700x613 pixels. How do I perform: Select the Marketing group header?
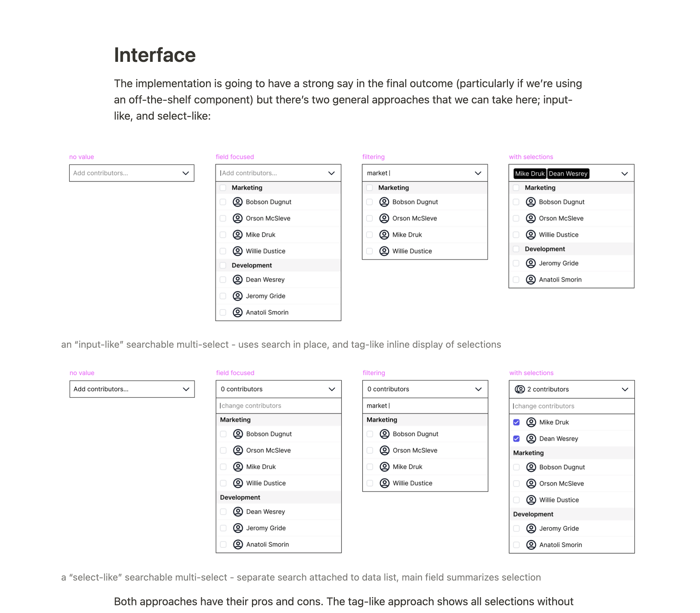click(x=278, y=187)
